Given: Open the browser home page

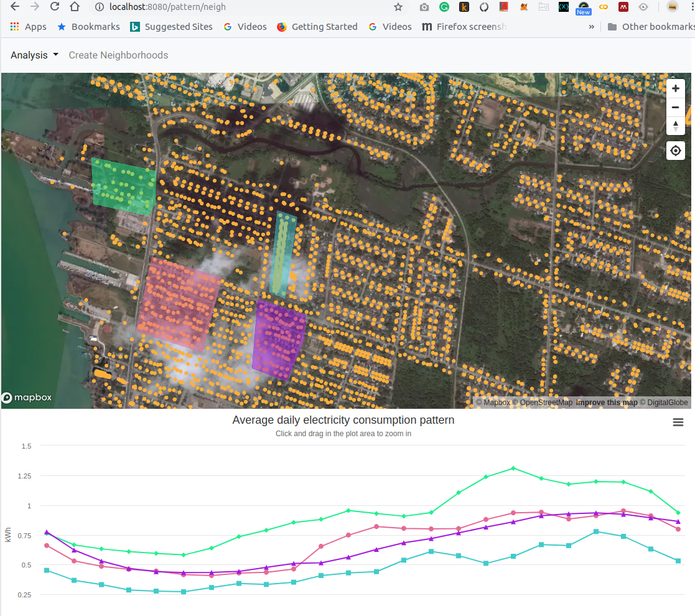Looking at the screenshot, I should [x=75, y=7].
